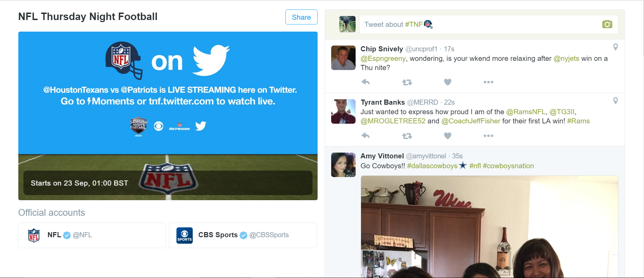
Task: Open more options on Chip Snively's tweet
Action: tap(488, 82)
